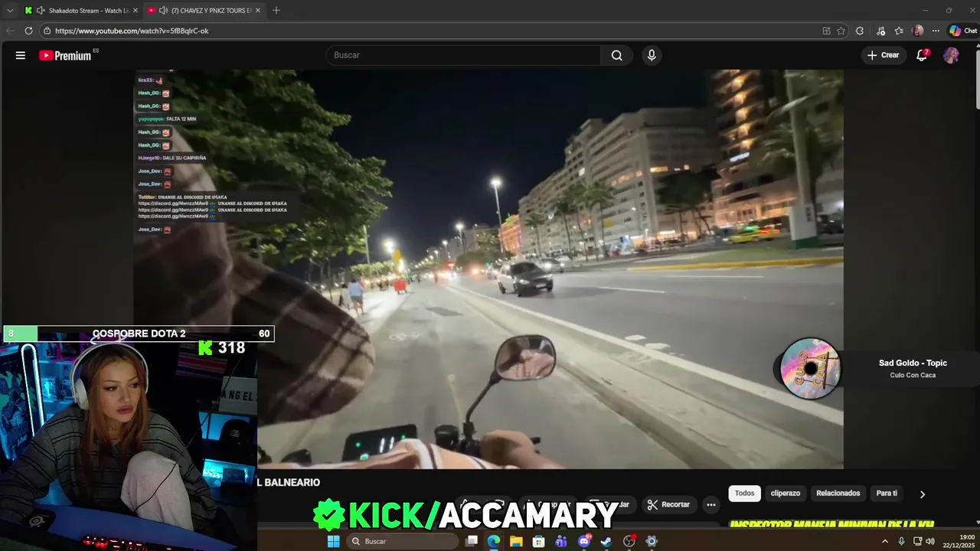Open YouTube notifications bell
This screenshot has width=980, height=551.
(922, 55)
